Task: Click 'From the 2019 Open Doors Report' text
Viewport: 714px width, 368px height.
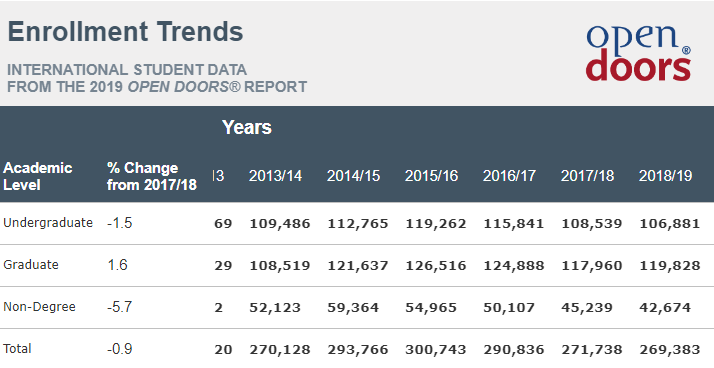Action: 157,87
